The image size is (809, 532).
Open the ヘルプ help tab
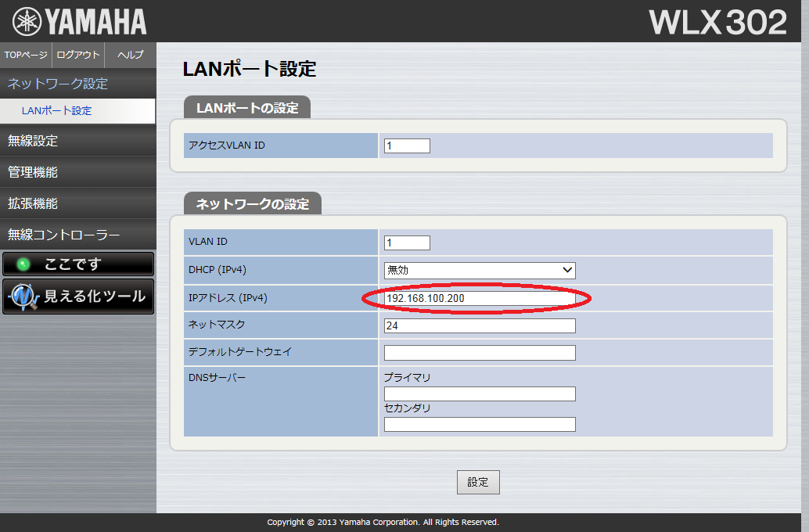(130, 55)
